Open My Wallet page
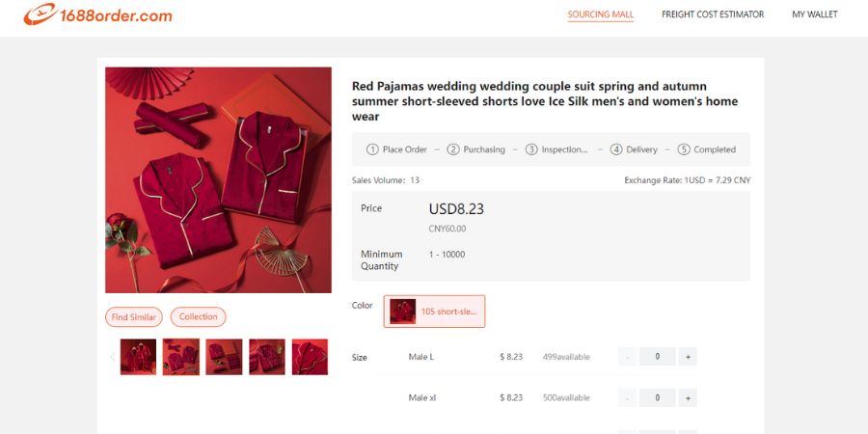The width and height of the screenshot is (868, 434). (815, 14)
